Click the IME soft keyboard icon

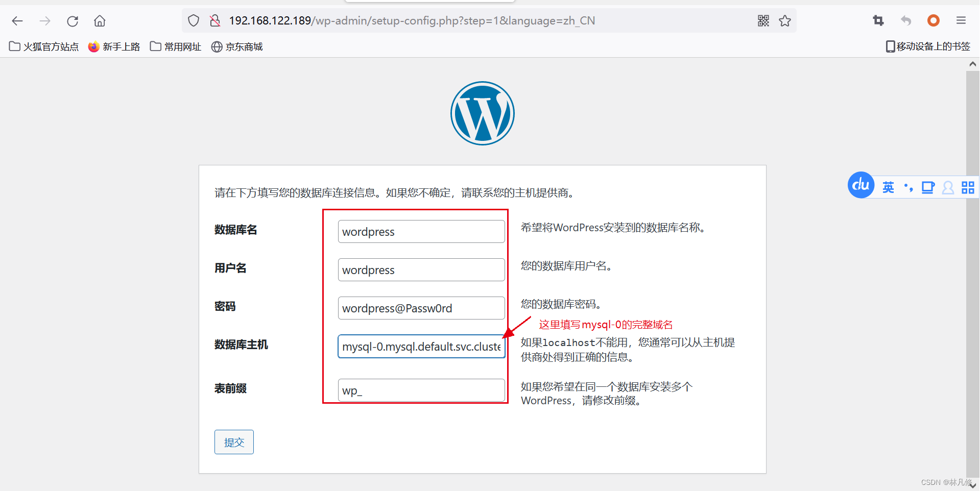pyautogui.click(x=928, y=188)
